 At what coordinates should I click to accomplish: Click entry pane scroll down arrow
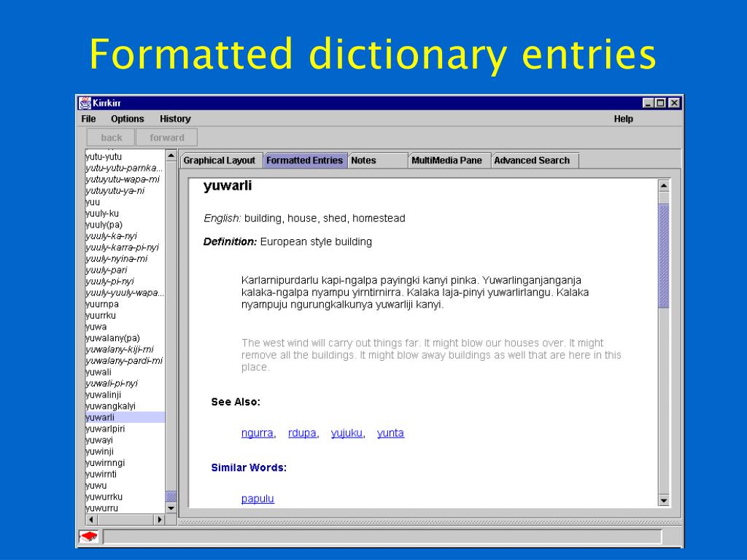tap(664, 500)
